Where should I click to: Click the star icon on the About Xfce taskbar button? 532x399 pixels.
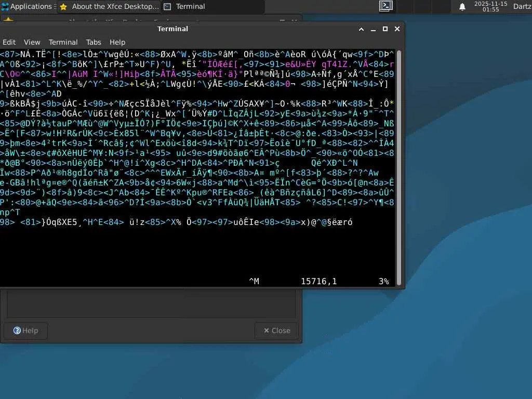point(63,7)
